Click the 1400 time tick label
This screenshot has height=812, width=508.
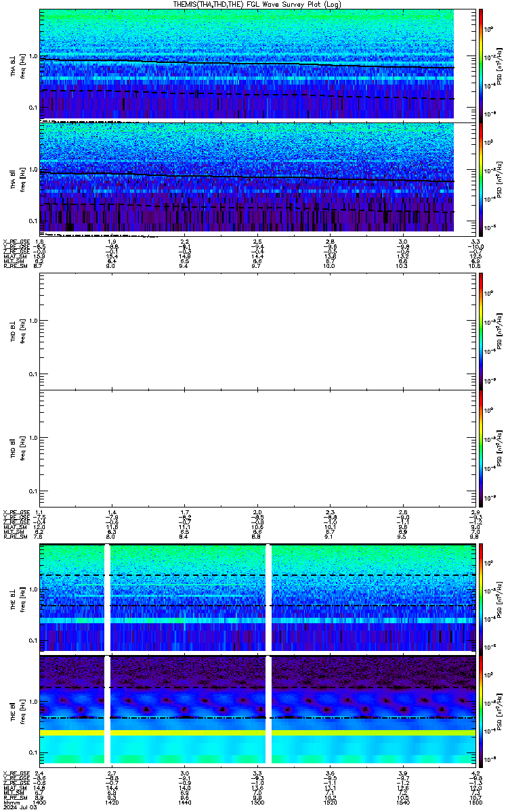(39, 803)
